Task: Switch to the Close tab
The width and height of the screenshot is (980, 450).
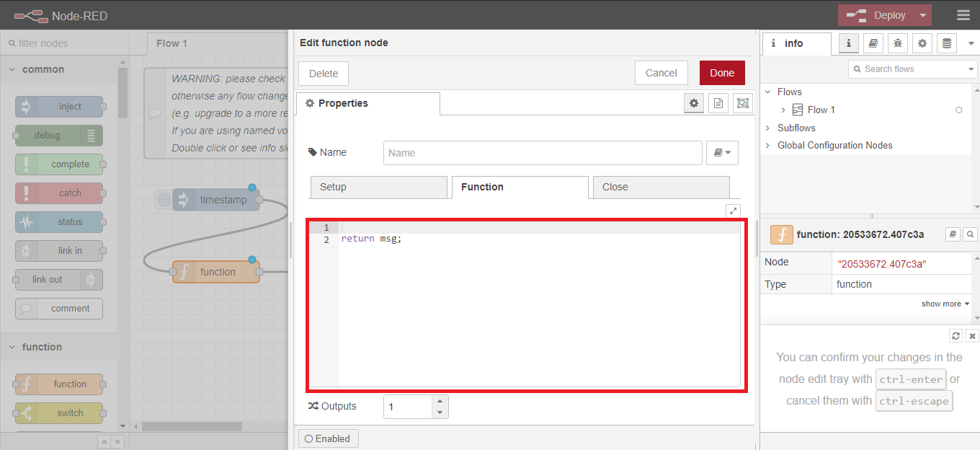Action: pyautogui.click(x=661, y=187)
